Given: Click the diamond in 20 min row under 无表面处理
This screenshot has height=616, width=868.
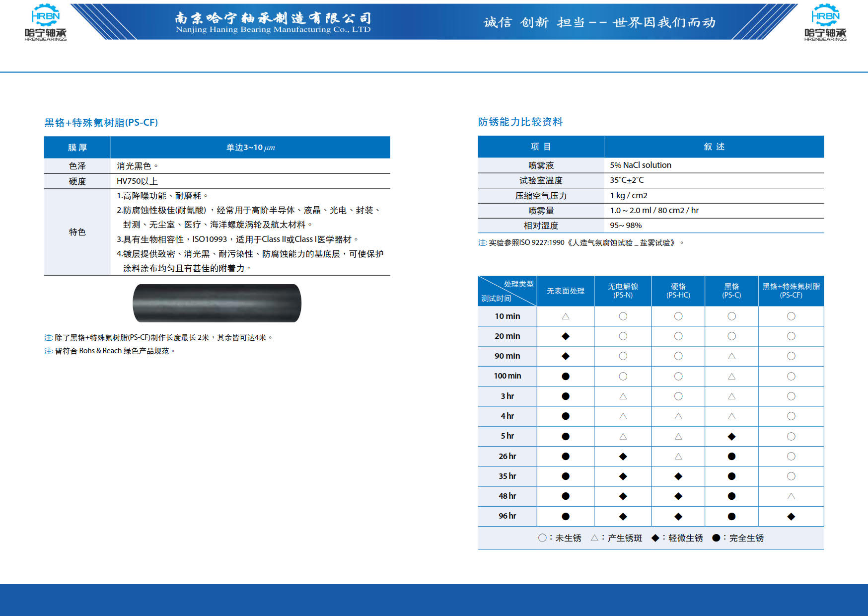Looking at the screenshot, I should [x=565, y=336].
